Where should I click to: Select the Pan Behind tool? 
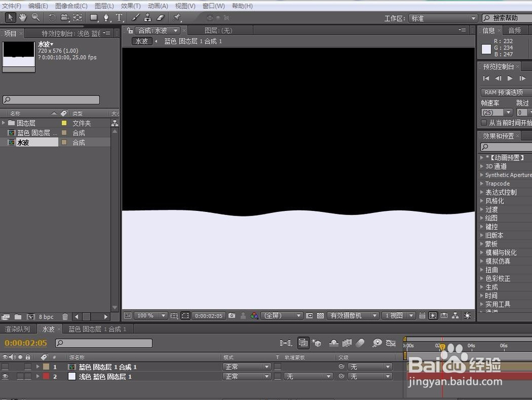tap(78, 18)
